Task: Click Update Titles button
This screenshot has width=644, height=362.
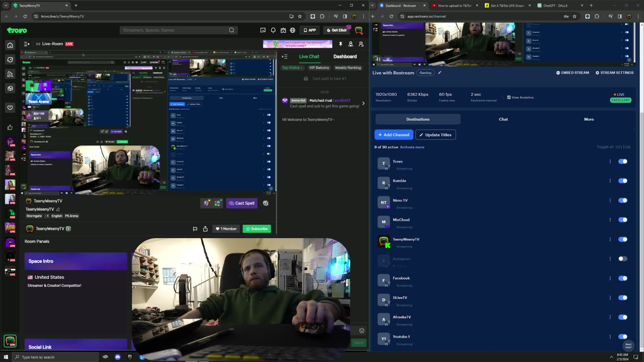Action: [435, 135]
